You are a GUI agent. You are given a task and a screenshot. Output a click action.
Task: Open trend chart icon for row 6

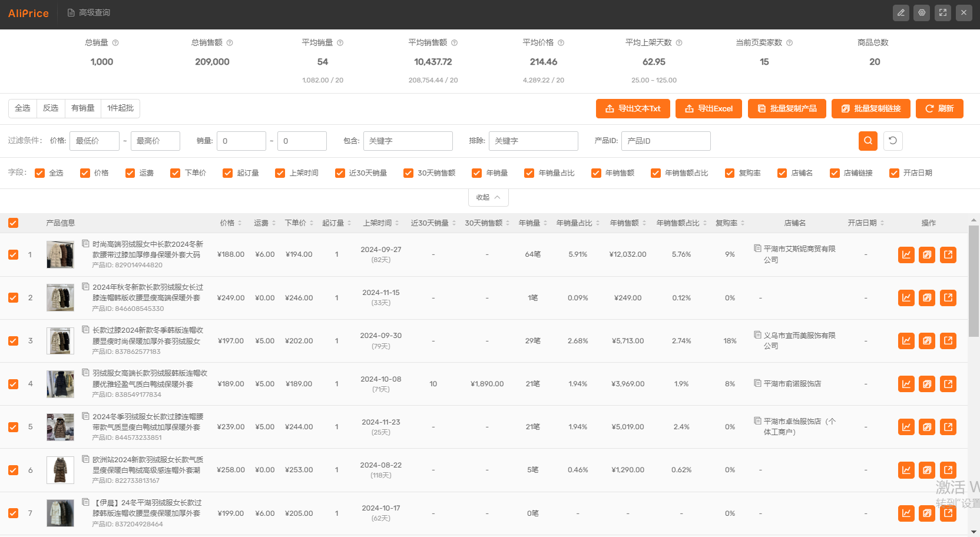[906, 470]
